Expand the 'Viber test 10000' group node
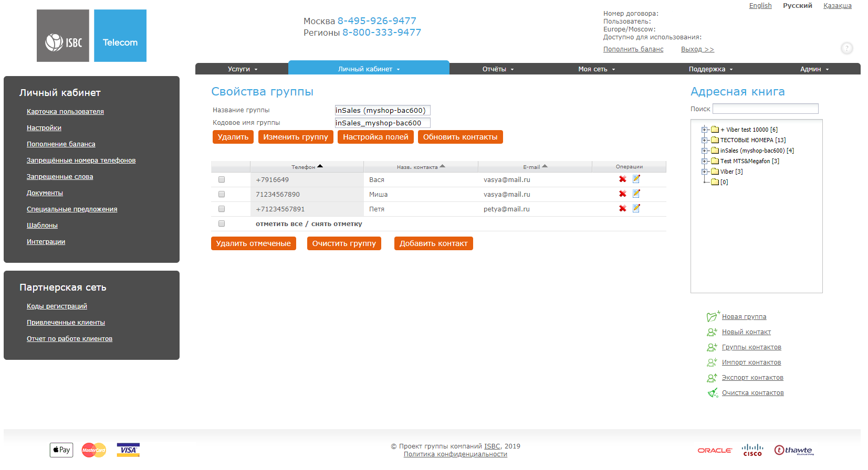868x470 pixels. (x=705, y=130)
